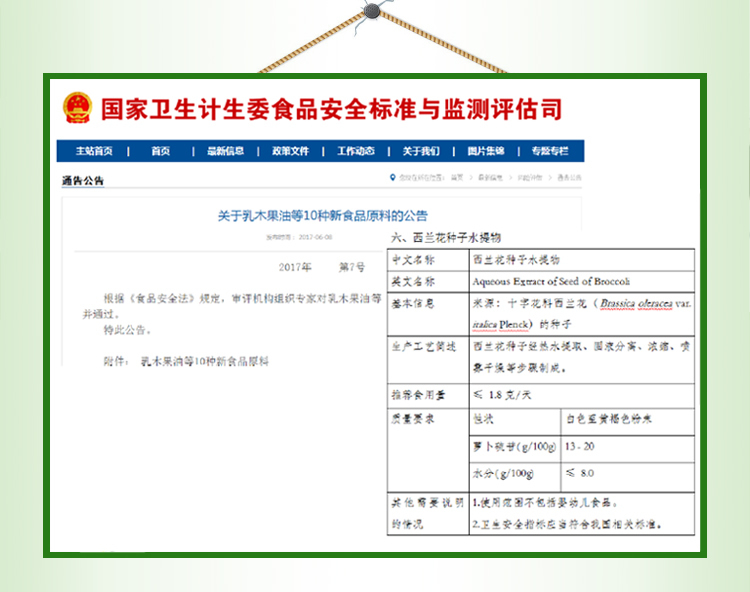Click the 推荐食用量 table cell
Image resolution: width=750 pixels, height=592 pixels.
coord(429,396)
